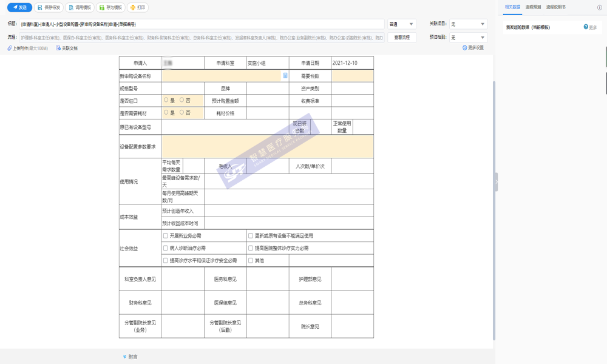Click the 存为模板 save as template icon

coord(102,7)
